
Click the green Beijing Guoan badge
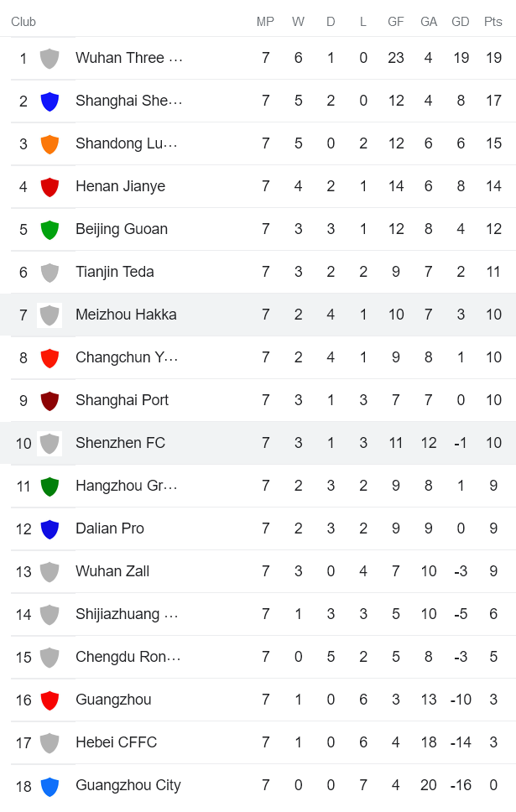(50, 229)
